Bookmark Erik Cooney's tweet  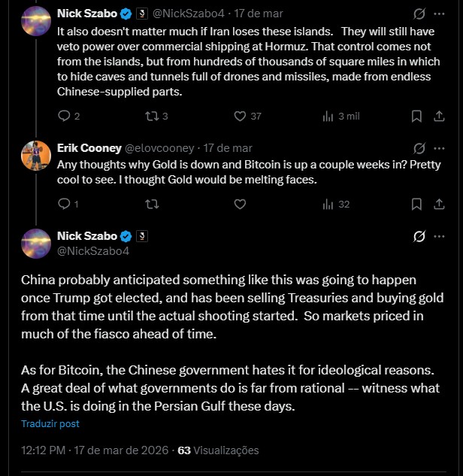(x=416, y=204)
